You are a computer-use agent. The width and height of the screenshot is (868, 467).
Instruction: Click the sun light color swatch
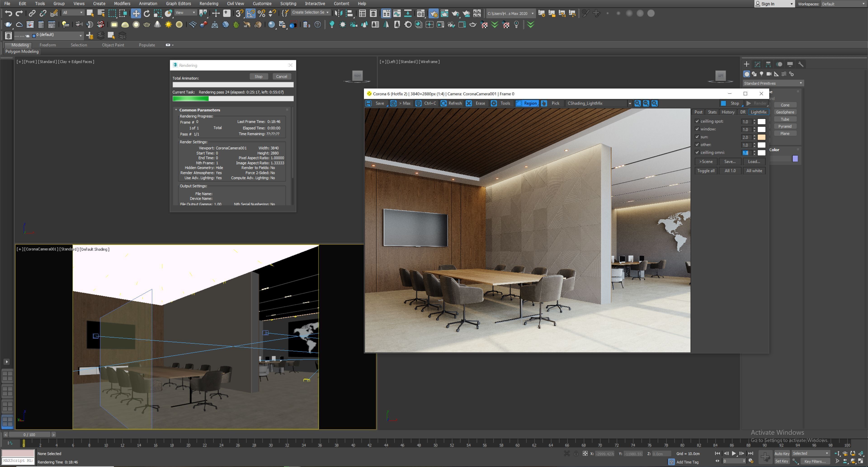click(762, 137)
